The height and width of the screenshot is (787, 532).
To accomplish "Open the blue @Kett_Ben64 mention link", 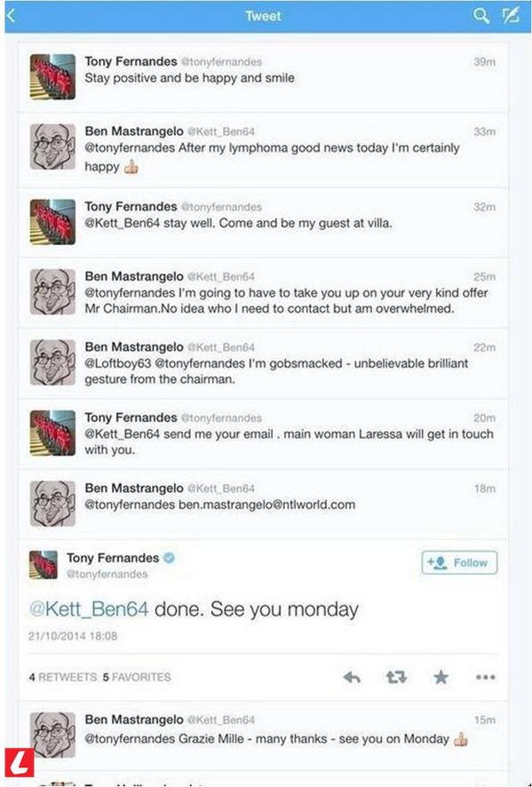I will coord(89,608).
